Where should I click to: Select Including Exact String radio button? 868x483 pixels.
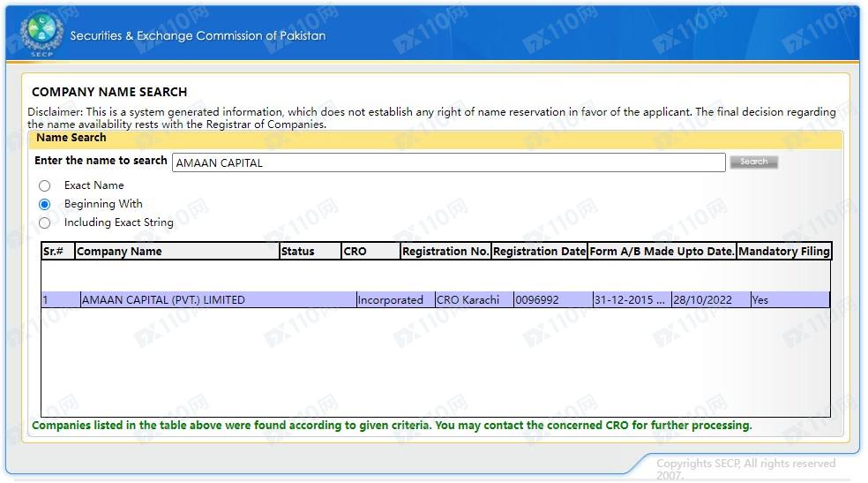pos(45,223)
